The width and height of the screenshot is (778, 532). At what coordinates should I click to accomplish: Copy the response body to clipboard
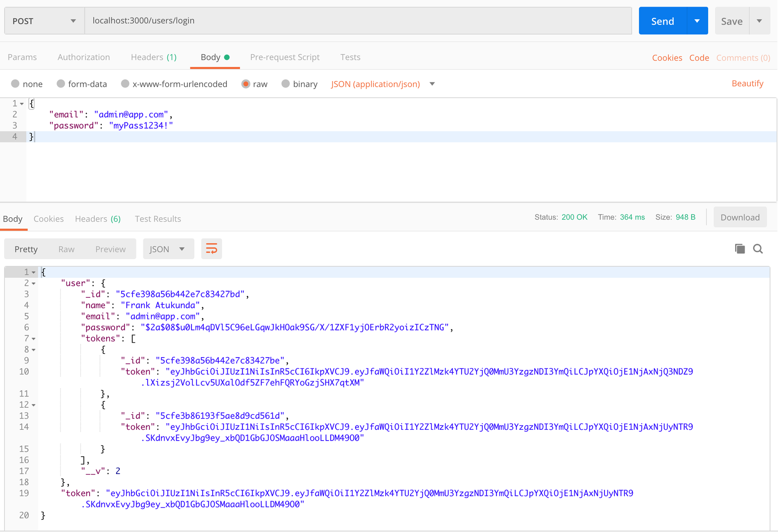[740, 249]
